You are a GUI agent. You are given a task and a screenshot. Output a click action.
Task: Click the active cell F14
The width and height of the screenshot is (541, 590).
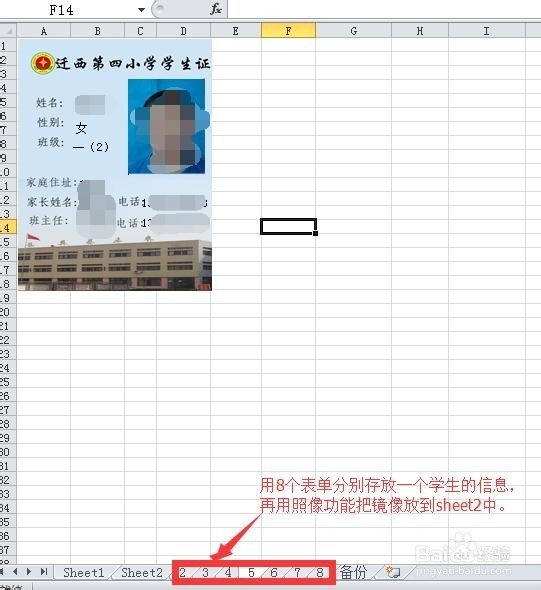click(x=288, y=227)
